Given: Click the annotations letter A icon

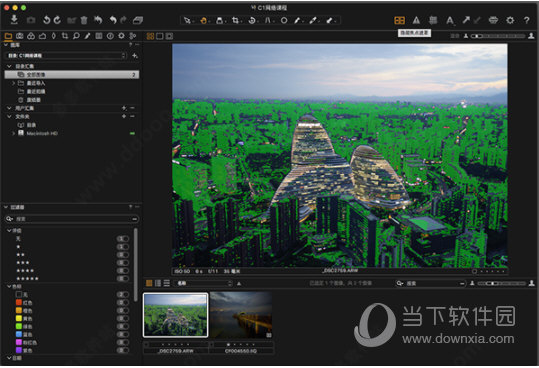Looking at the screenshot, I should pyautogui.click(x=450, y=21).
